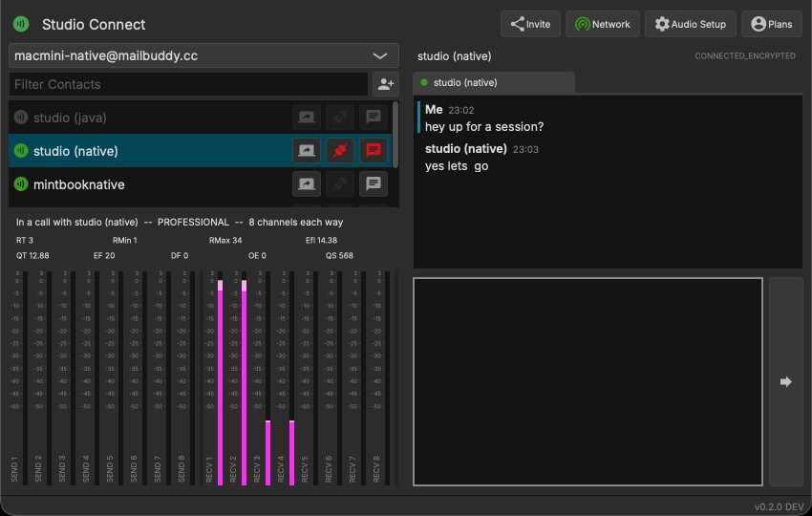This screenshot has height=516, width=812.
Task: Open chat icon for studio (java)
Action: click(374, 118)
